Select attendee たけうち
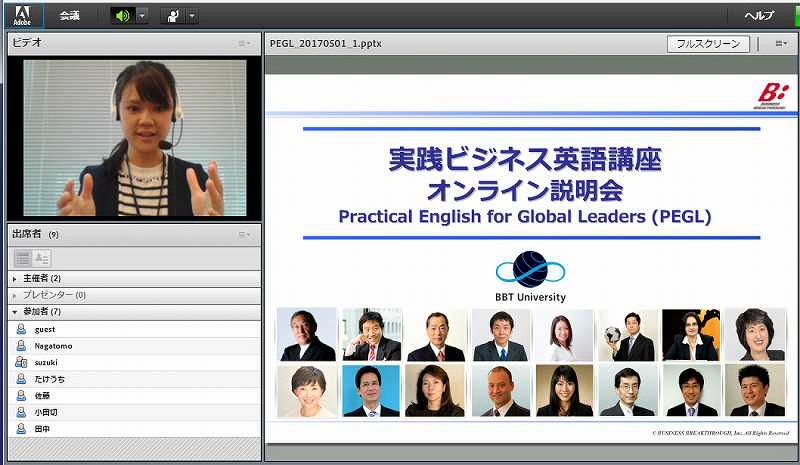Screen dimensions: 800x465 [134, 379]
